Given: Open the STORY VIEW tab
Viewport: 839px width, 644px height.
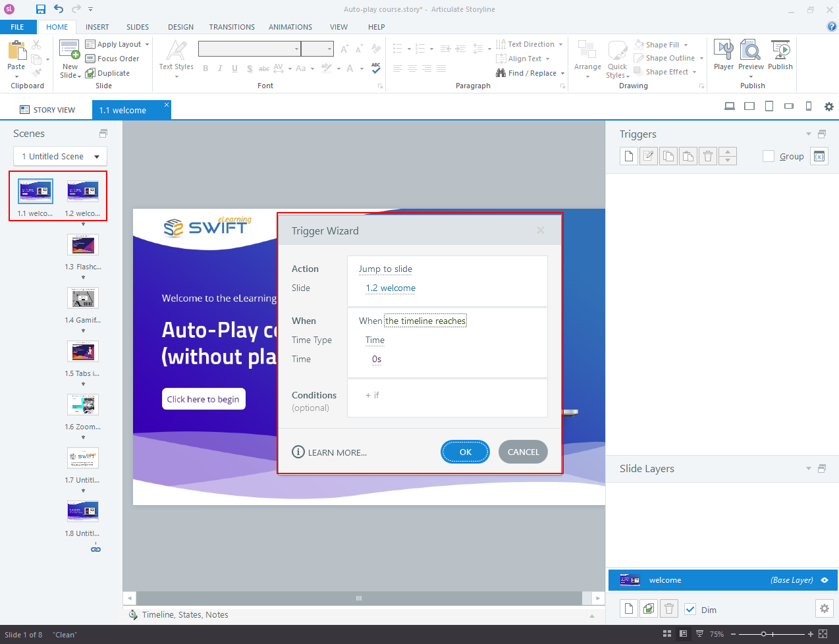Looking at the screenshot, I should coord(47,110).
